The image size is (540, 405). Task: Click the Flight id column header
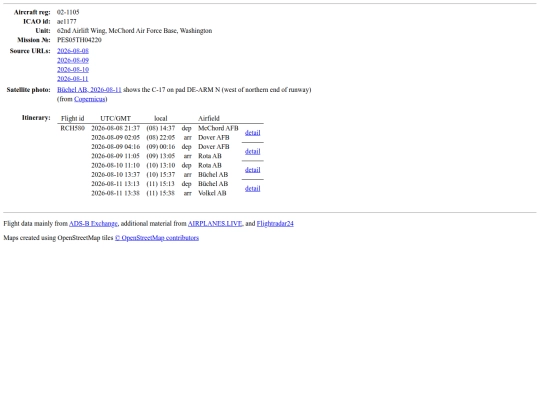72,118
